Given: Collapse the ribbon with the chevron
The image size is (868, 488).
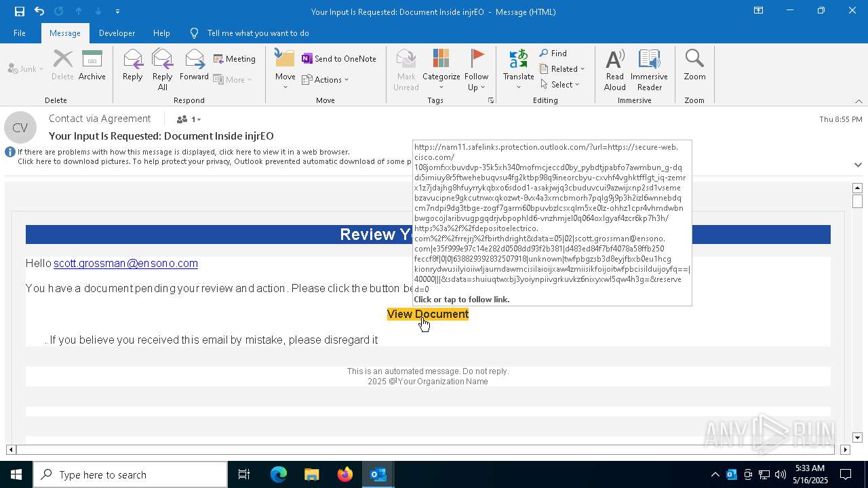Looking at the screenshot, I should [859, 101].
